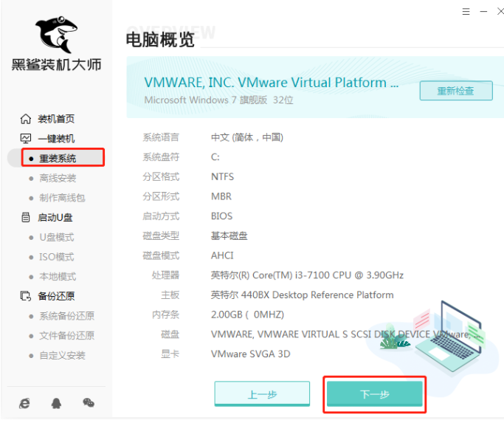Open the WeChat icon
The image size is (504, 423).
coord(89,402)
